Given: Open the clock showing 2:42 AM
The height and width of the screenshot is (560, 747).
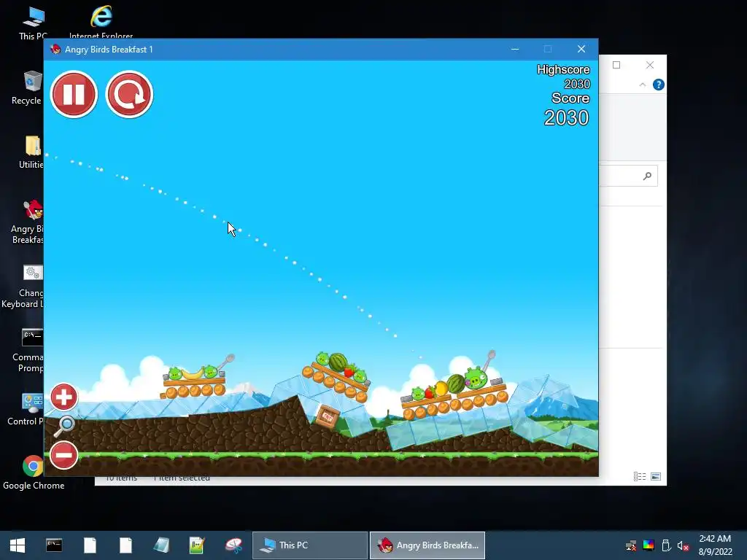Looking at the screenshot, I should click(x=715, y=545).
